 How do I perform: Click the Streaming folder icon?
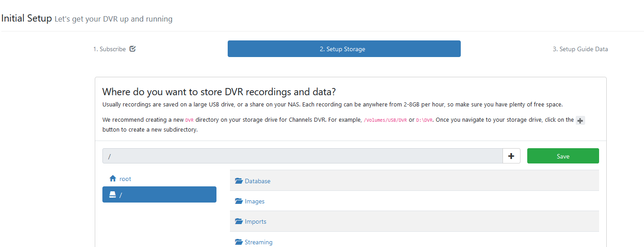238,242
